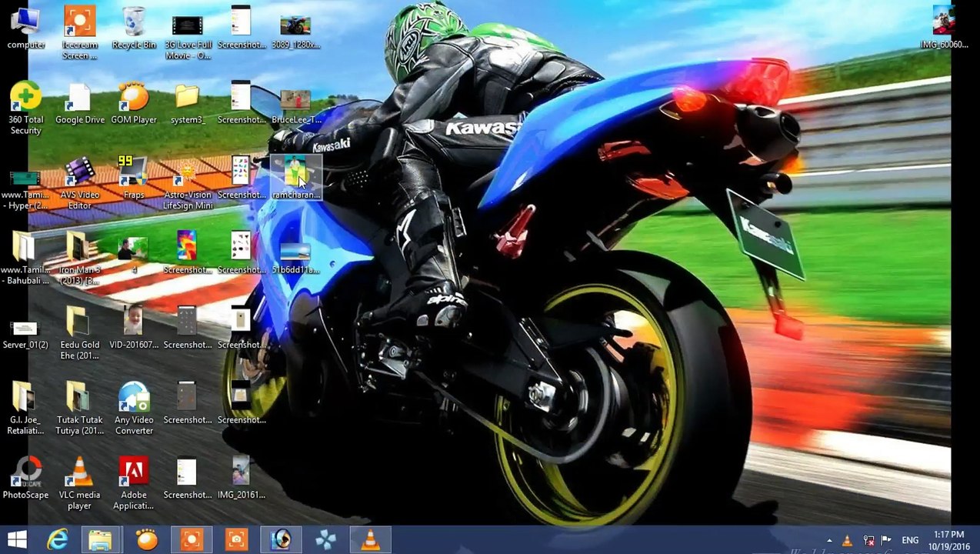Click the VLC icon in system tray
Image resolution: width=980 pixels, height=554 pixels.
[848, 541]
